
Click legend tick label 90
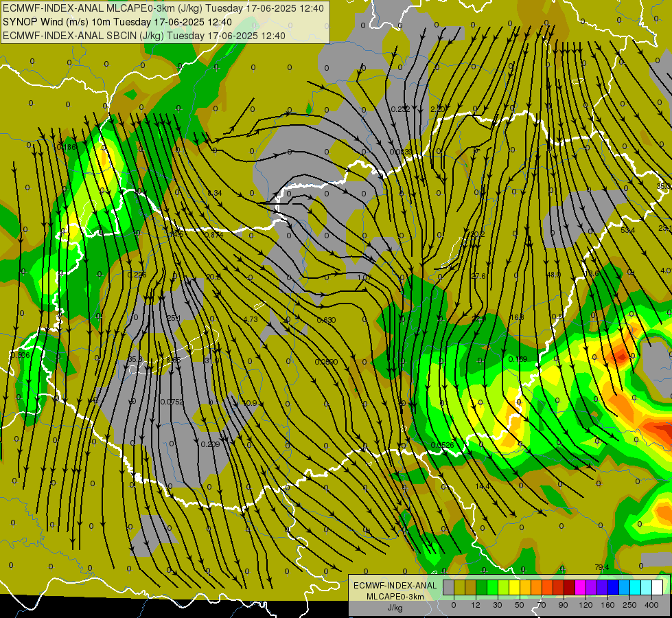tap(563, 605)
